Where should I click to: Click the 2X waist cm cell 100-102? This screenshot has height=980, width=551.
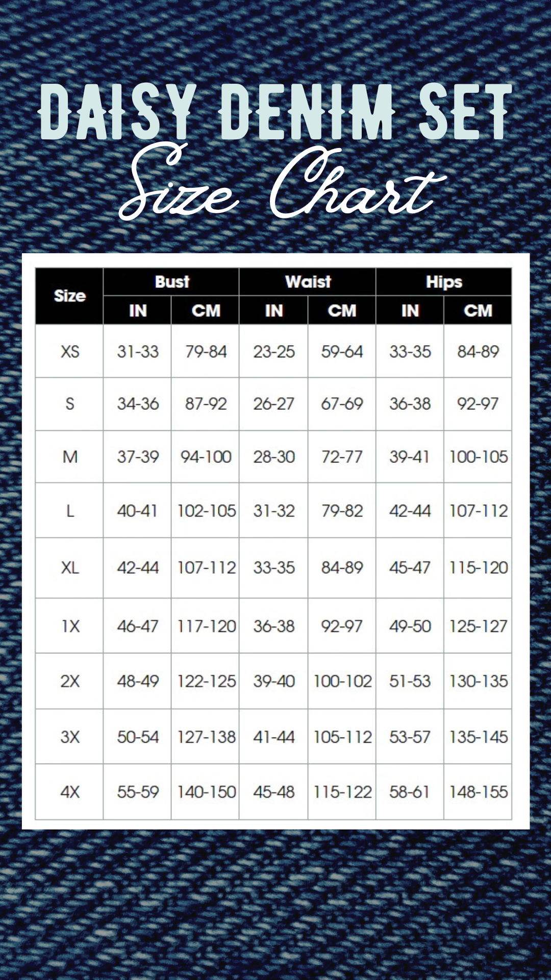click(x=342, y=681)
